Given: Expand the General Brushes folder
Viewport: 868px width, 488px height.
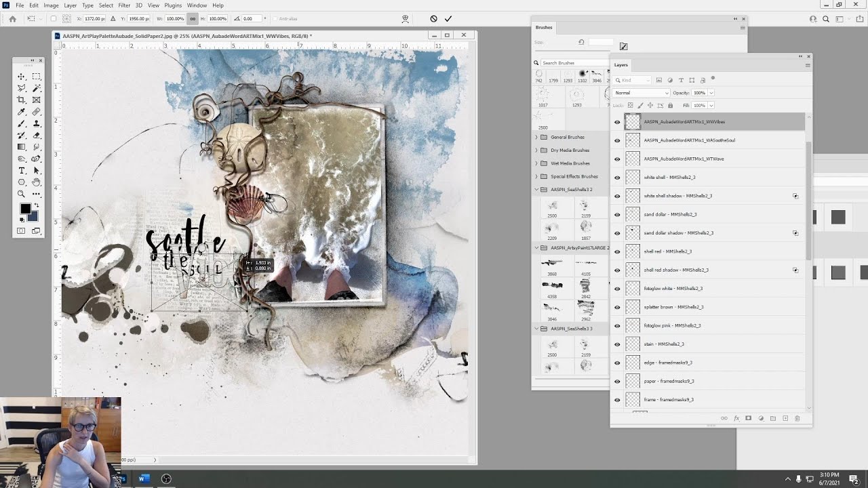Looking at the screenshot, I should (x=536, y=137).
